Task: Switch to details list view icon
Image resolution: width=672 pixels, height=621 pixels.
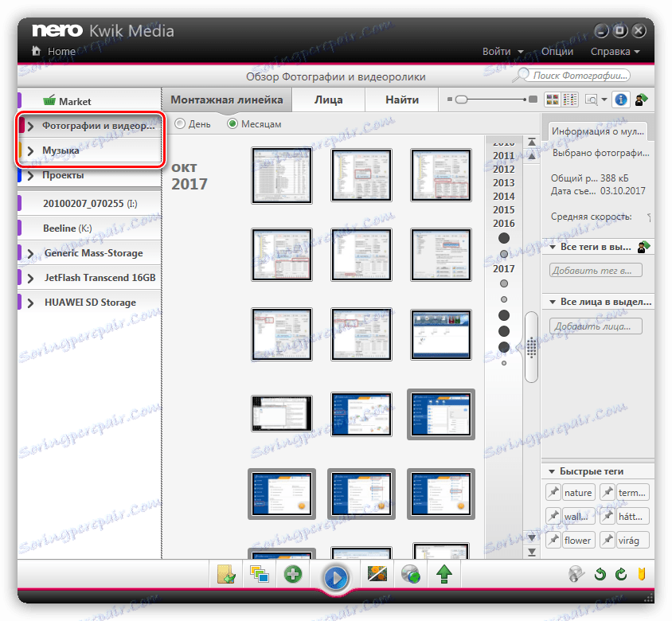Action: click(x=569, y=100)
